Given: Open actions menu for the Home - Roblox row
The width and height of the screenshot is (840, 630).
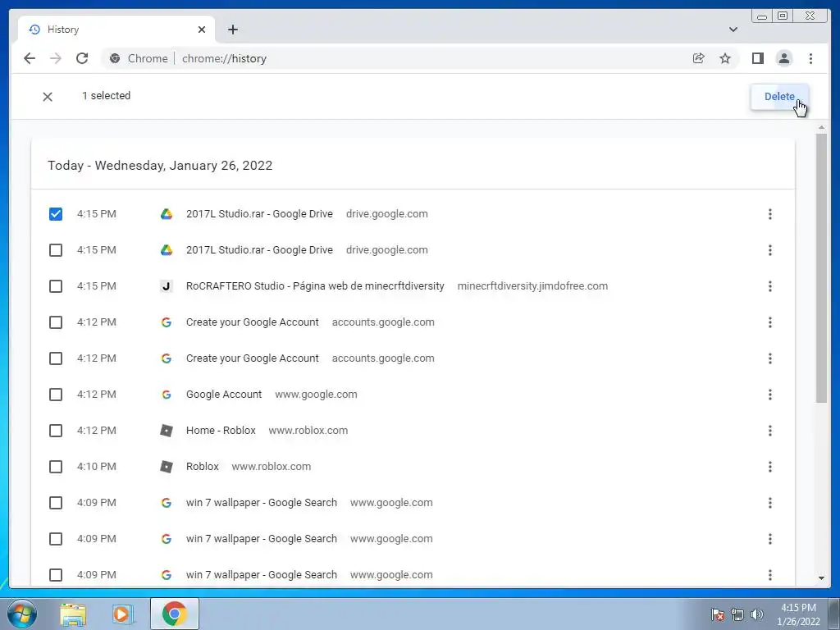Looking at the screenshot, I should click(x=769, y=430).
